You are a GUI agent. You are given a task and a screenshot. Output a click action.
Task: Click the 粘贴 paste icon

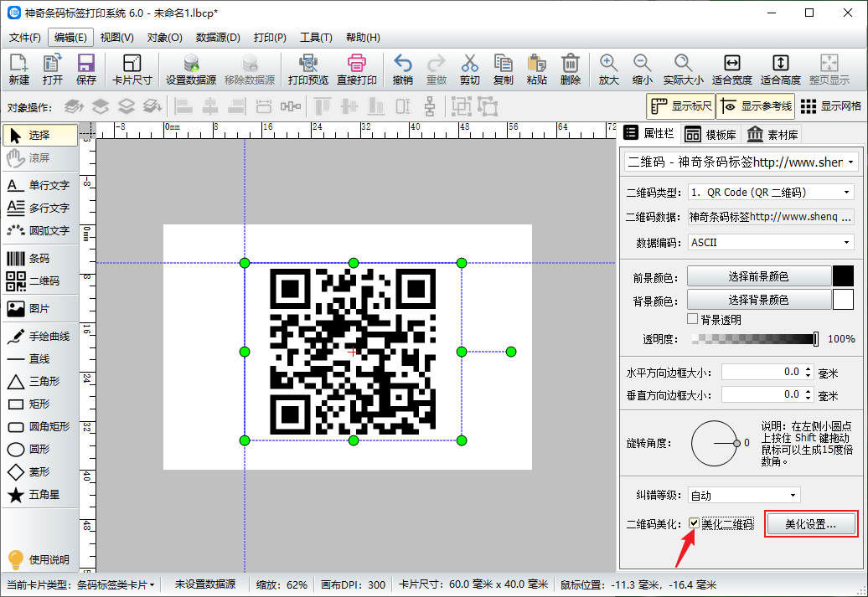coord(536,69)
